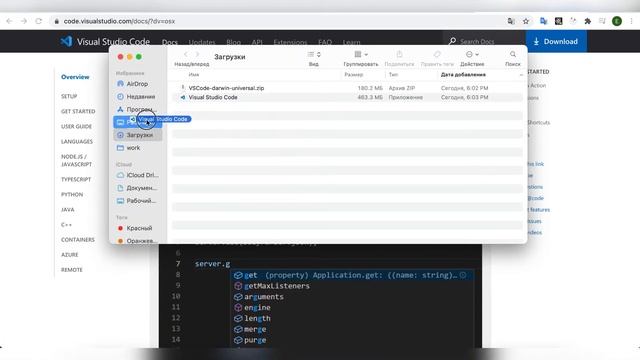Choose the 'arguments' autocomplete suggestion

tap(352, 297)
